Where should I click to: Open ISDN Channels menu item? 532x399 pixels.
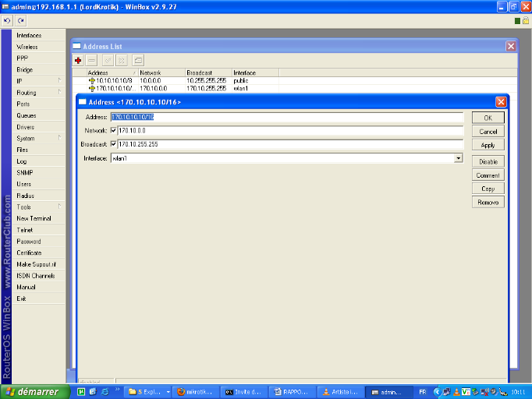pyautogui.click(x=39, y=276)
